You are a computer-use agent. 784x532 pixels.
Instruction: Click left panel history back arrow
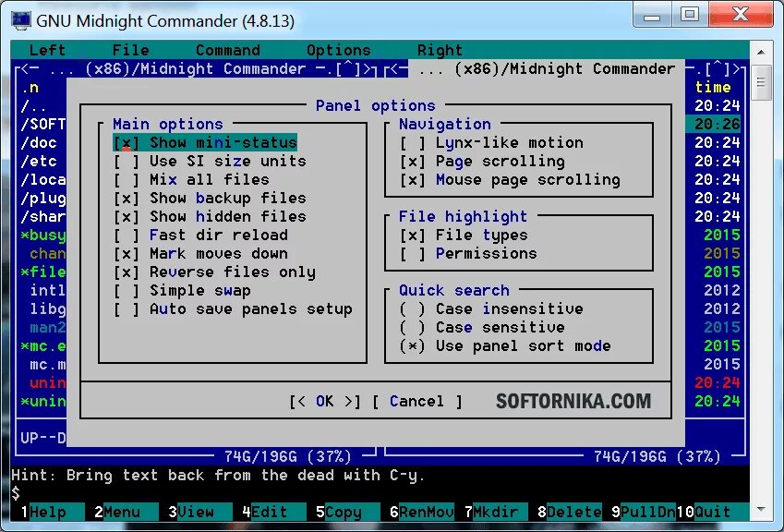25,69
